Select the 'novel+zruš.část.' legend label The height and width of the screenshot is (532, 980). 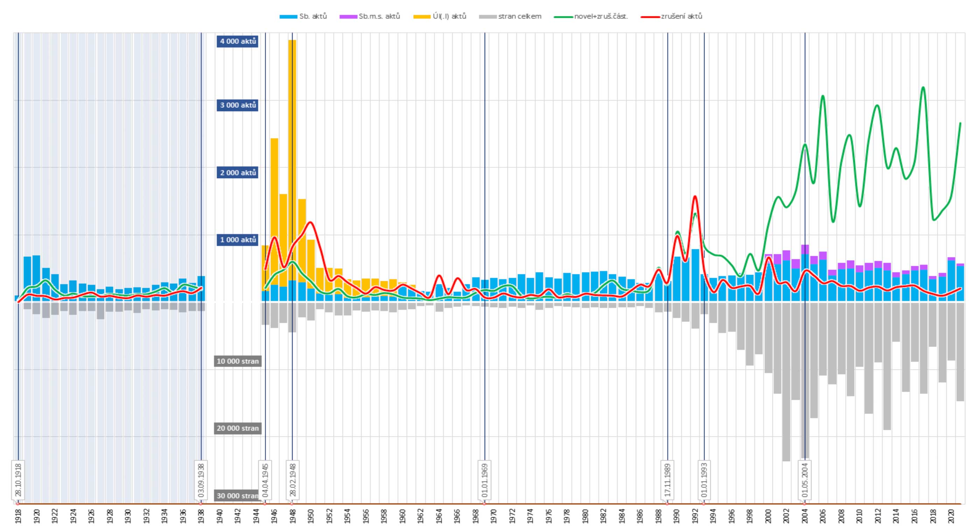pyautogui.click(x=601, y=16)
